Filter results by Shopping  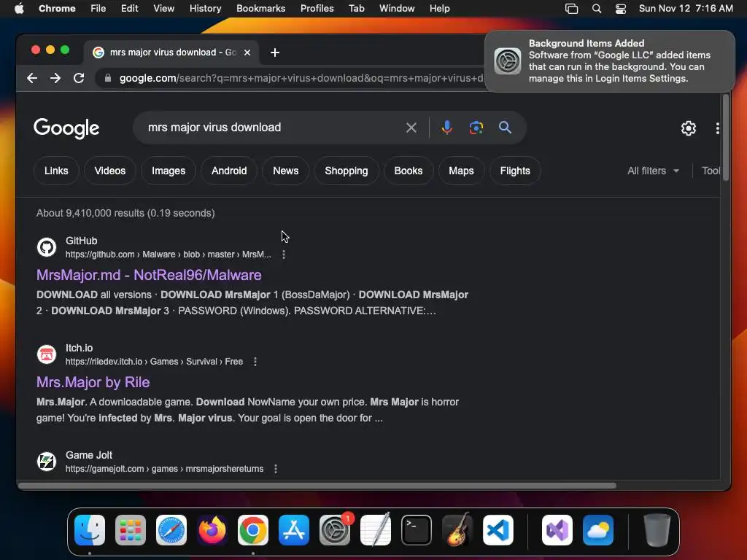click(347, 171)
